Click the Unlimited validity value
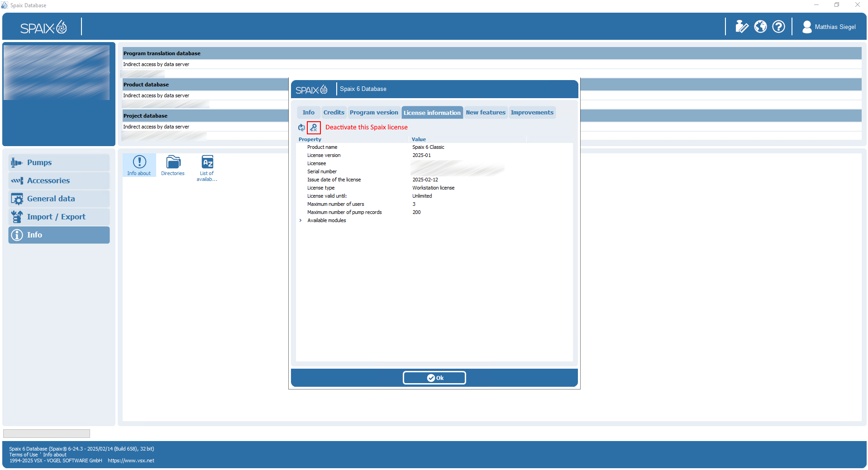 (422, 196)
